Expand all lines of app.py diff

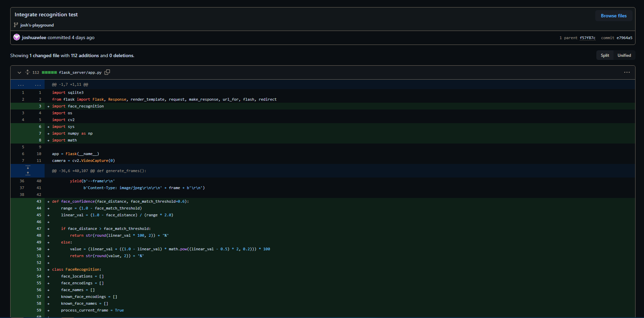click(x=28, y=72)
